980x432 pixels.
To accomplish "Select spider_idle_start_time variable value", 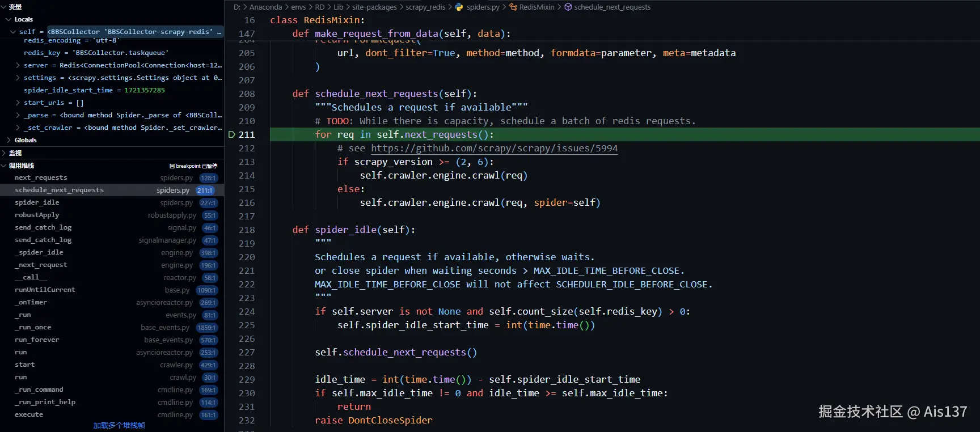I will point(145,90).
